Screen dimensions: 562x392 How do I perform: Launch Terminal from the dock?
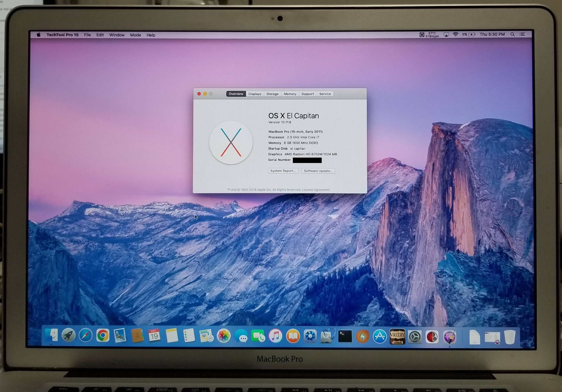pyautogui.click(x=345, y=336)
